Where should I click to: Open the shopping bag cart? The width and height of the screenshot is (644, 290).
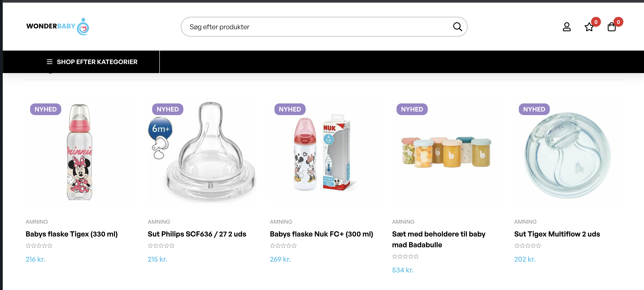tap(611, 27)
